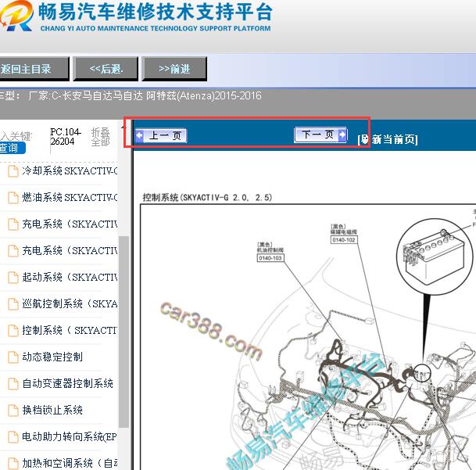Click document icon beside 控制系统 SKYACTI

click(x=13, y=330)
